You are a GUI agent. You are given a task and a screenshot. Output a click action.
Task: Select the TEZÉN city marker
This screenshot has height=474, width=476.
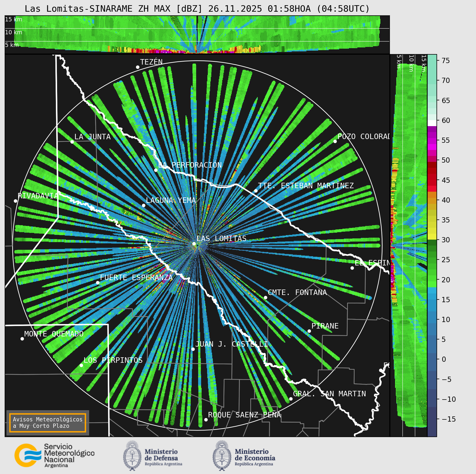(x=138, y=67)
